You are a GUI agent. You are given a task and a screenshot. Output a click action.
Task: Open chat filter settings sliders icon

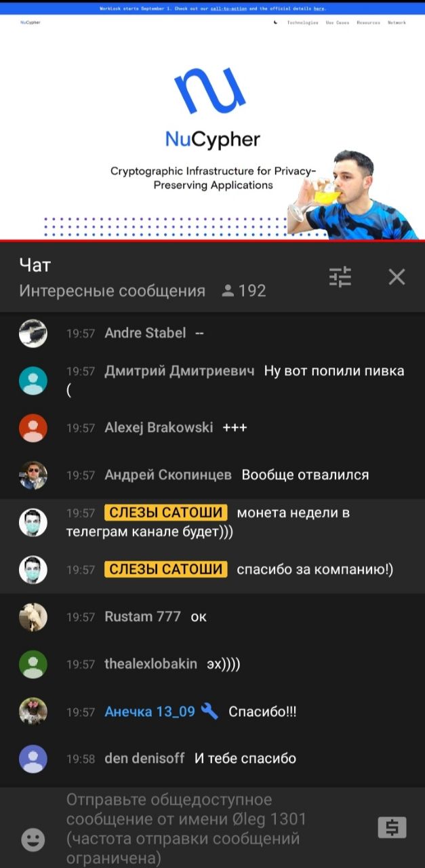click(x=340, y=277)
